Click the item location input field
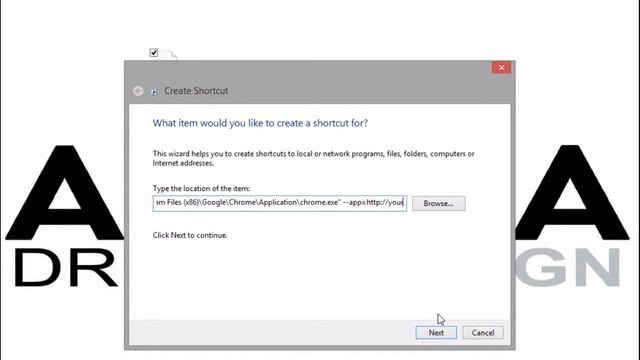The width and height of the screenshot is (640, 360). coord(280,203)
